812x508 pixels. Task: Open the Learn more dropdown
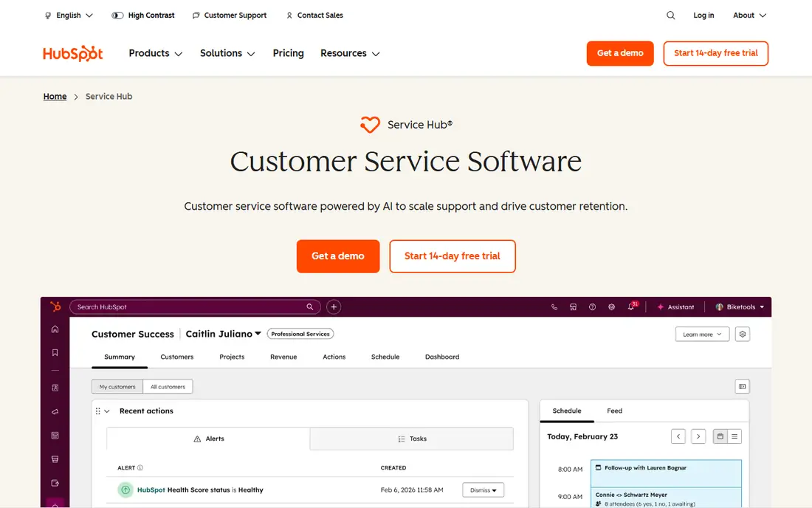[x=702, y=334]
